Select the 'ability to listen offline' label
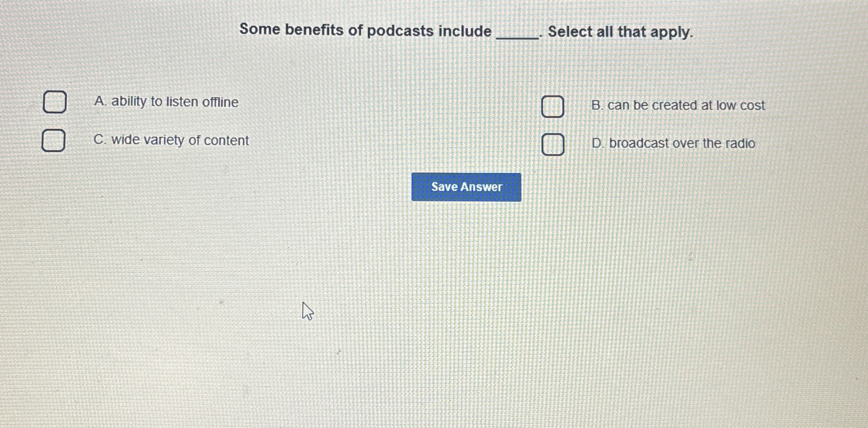The width and height of the screenshot is (868, 428). click(x=175, y=102)
